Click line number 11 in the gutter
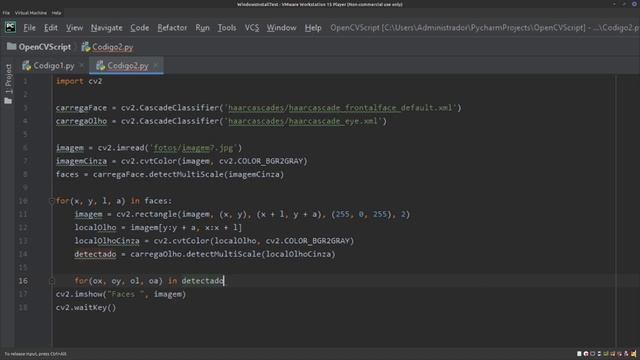Screen dimensions: 640x360 (x=23, y=214)
